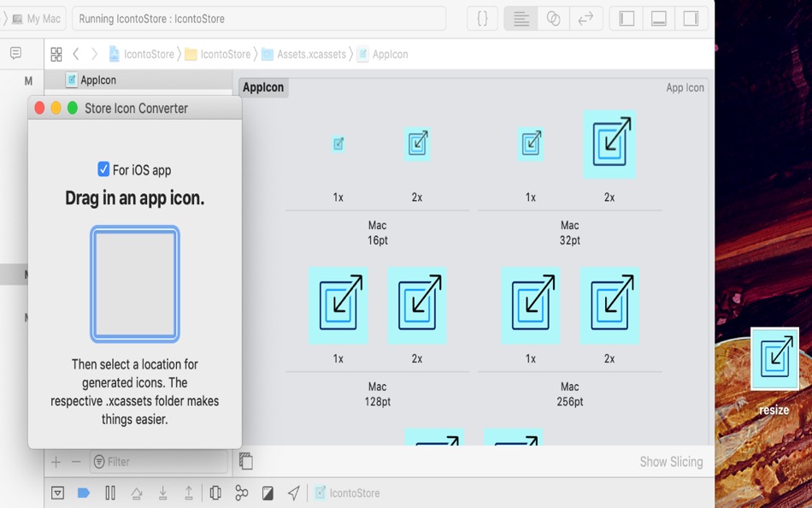
Task: Pause execution with the debug pause icon
Action: pyautogui.click(x=110, y=493)
